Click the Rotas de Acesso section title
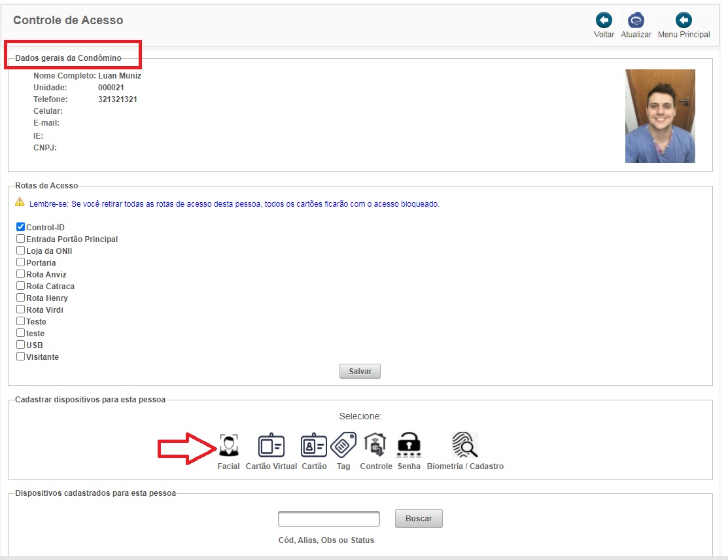 (x=46, y=185)
